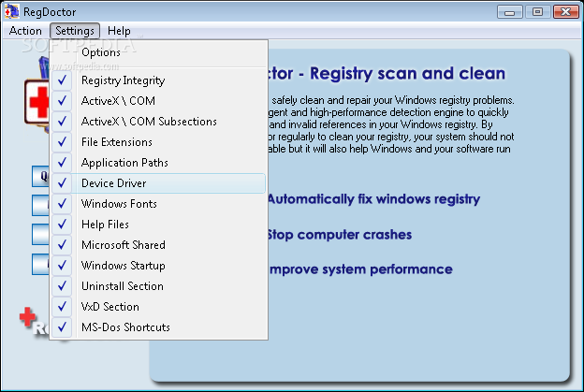The image size is (584, 392).
Task: Disable the Help Files scan option
Action: [159, 225]
